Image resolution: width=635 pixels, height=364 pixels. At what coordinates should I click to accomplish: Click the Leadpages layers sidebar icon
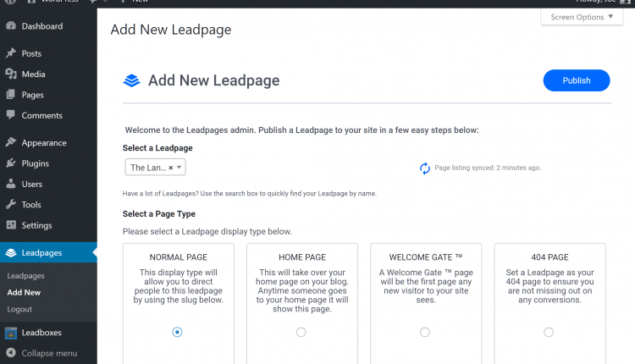[x=11, y=252]
